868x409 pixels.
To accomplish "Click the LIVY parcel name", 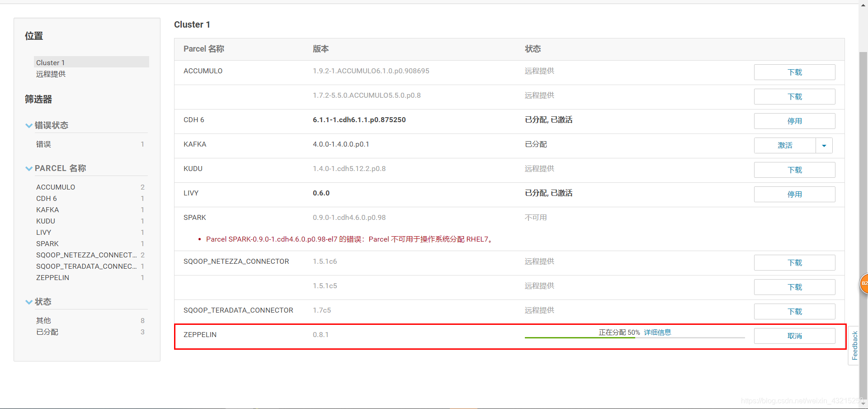I will (x=191, y=193).
